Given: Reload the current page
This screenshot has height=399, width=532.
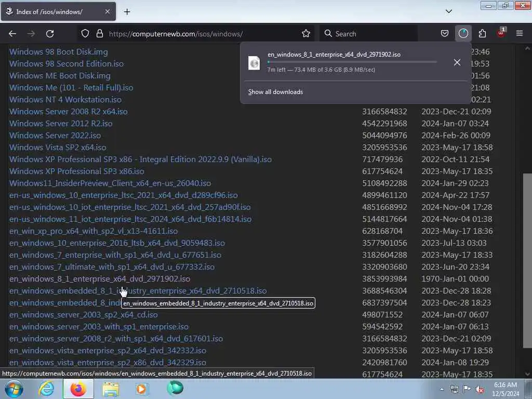Looking at the screenshot, I should [50, 34].
